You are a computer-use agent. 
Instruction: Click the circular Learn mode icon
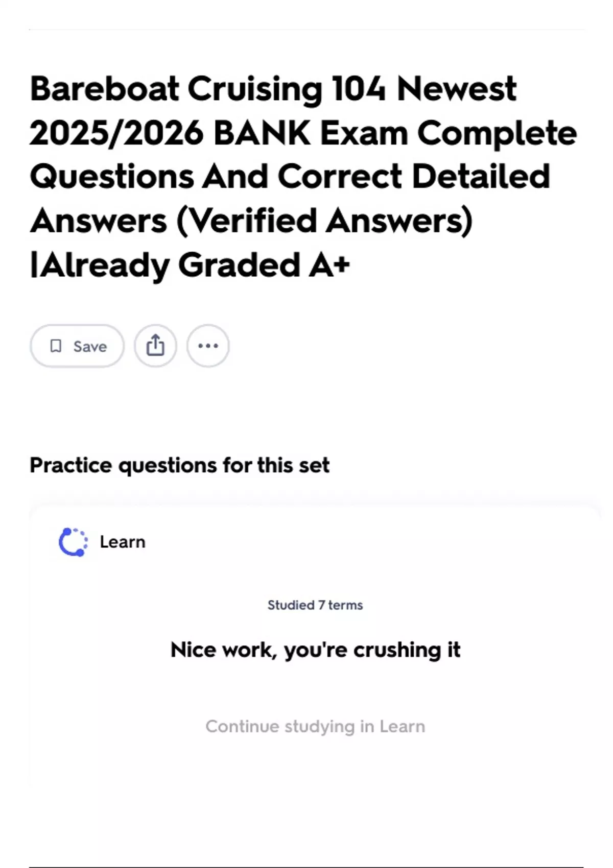[x=73, y=542]
